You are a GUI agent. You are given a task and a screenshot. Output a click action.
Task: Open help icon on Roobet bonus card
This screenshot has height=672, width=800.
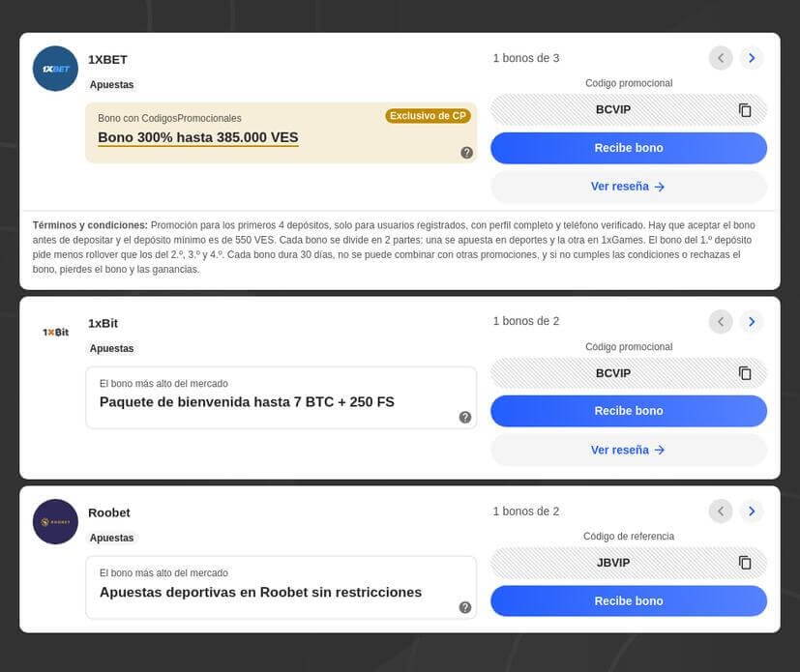point(465,607)
